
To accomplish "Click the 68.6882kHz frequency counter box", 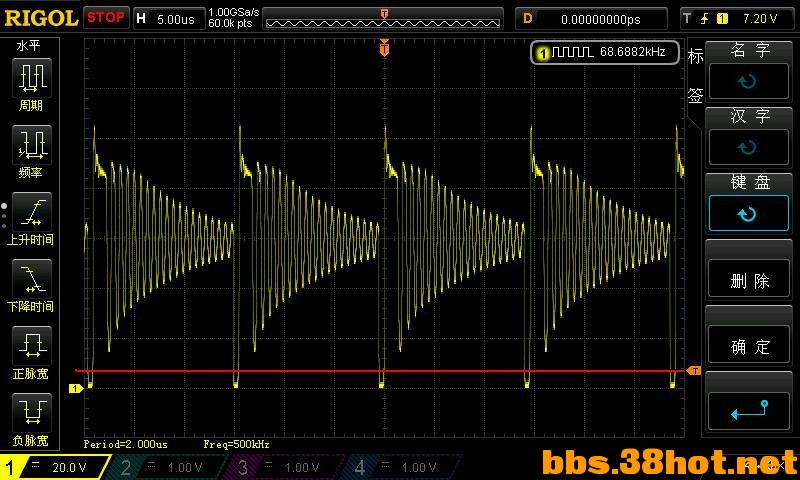I will [x=605, y=52].
